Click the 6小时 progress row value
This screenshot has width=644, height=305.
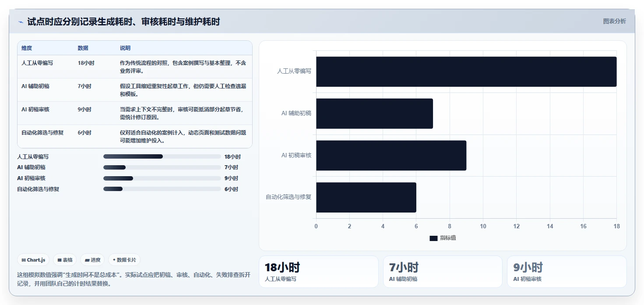[231, 189]
